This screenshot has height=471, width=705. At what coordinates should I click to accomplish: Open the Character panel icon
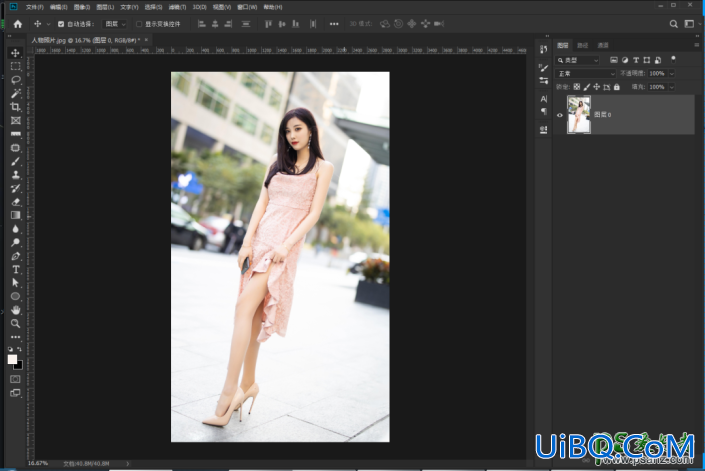[544, 99]
